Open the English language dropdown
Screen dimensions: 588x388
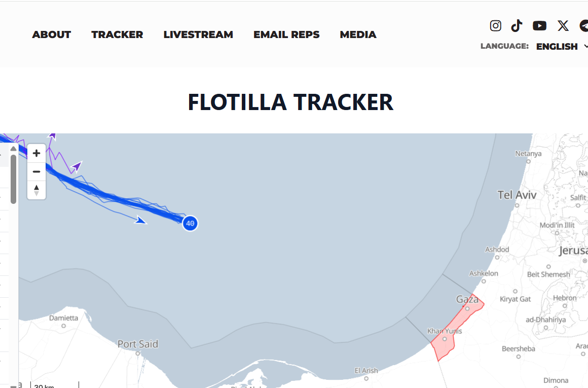[561, 46]
